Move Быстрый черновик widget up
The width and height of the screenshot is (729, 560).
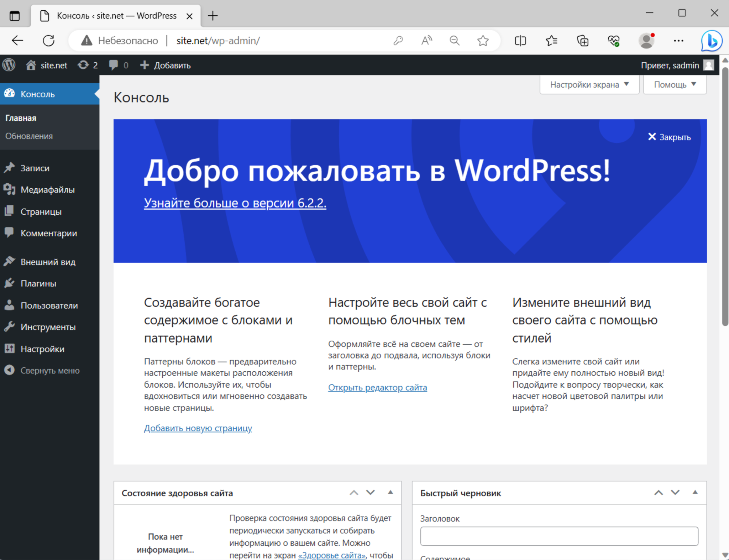point(659,493)
